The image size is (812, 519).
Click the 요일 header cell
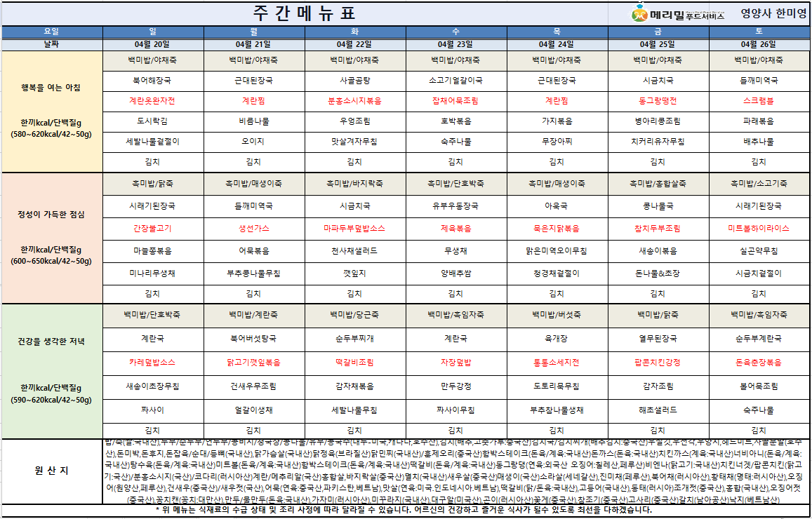click(52, 32)
